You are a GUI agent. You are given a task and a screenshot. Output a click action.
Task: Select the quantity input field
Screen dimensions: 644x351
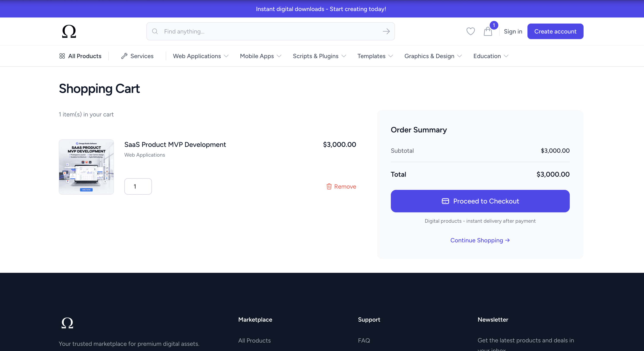pos(138,186)
